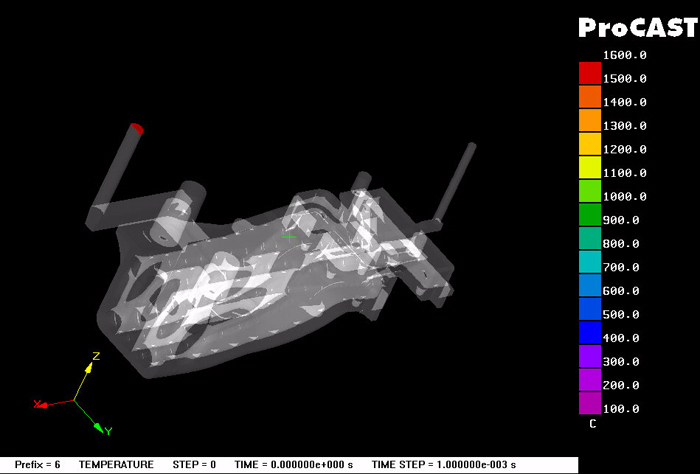Click the C temperature unit label
Viewport: 700px width, 474px height.
coord(592,424)
